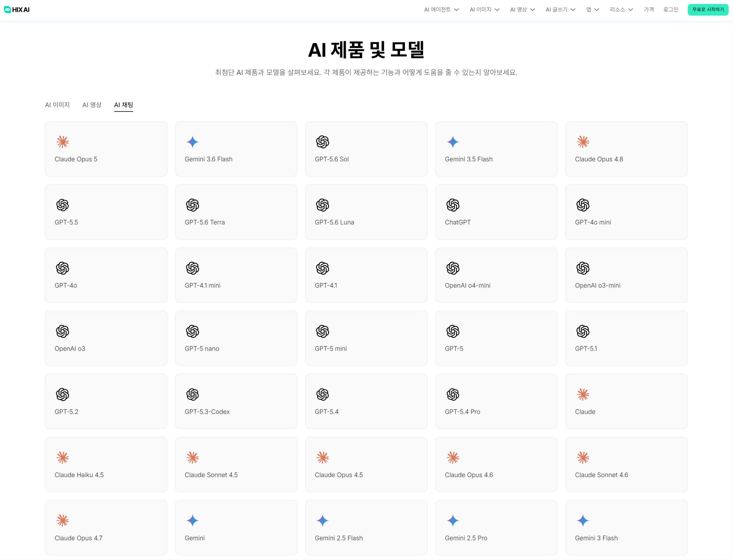Click the Gemini 3.5 Flash sparkle icon

pyautogui.click(x=452, y=142)
